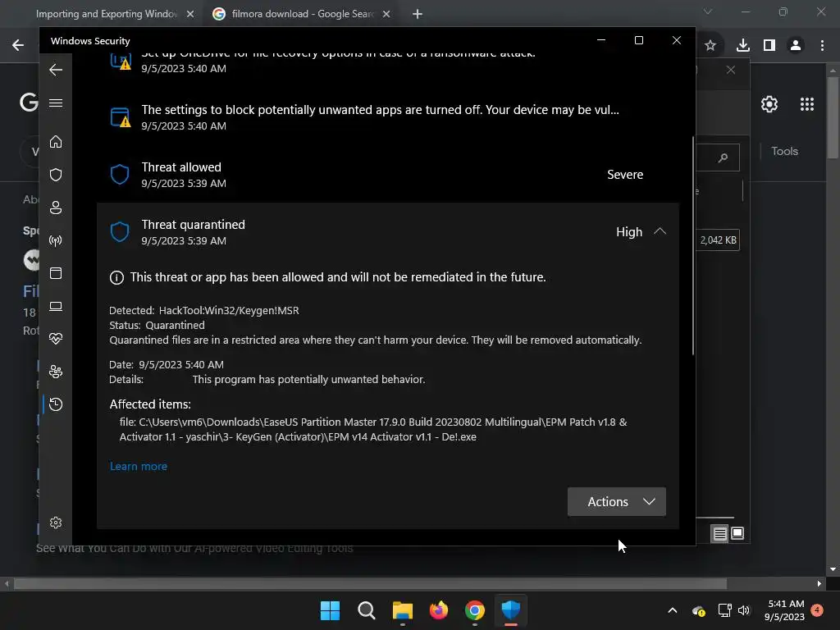The width and height of the screenshot is (840, 630).
Task: Click the 2,042 KB size cell
Action: 718,240
